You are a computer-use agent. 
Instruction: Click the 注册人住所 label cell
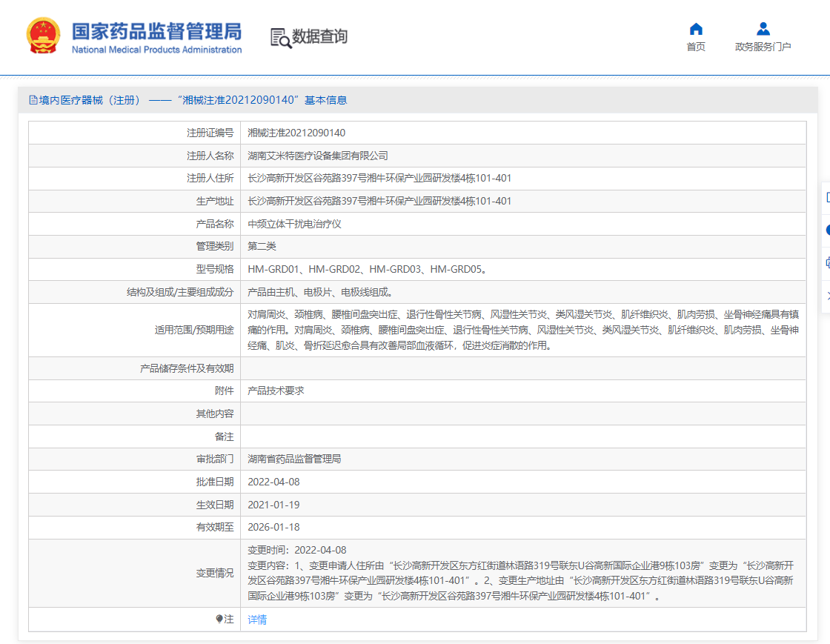[x=134, y=179]
